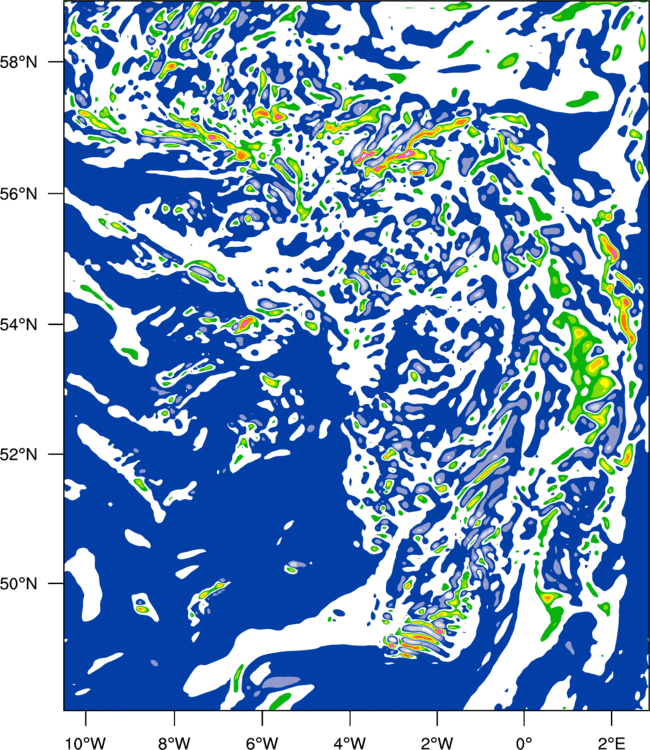Click the 54°N latitude label

19,325
